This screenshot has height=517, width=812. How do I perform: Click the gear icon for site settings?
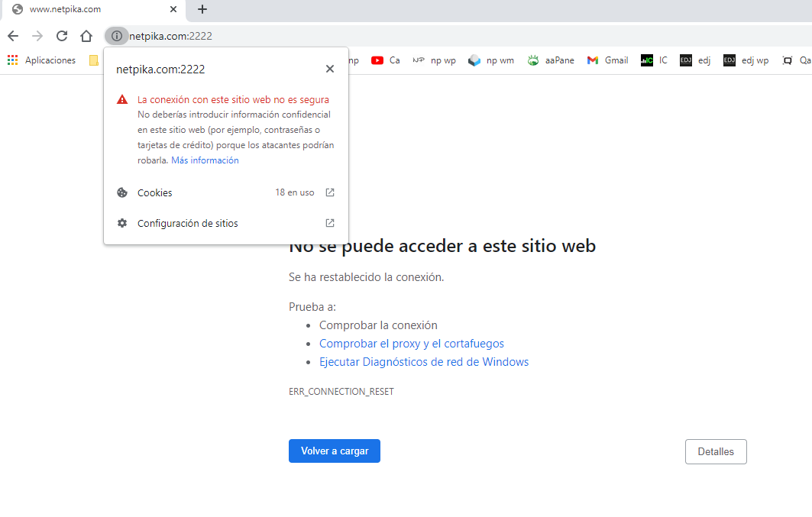click(122, 223)
